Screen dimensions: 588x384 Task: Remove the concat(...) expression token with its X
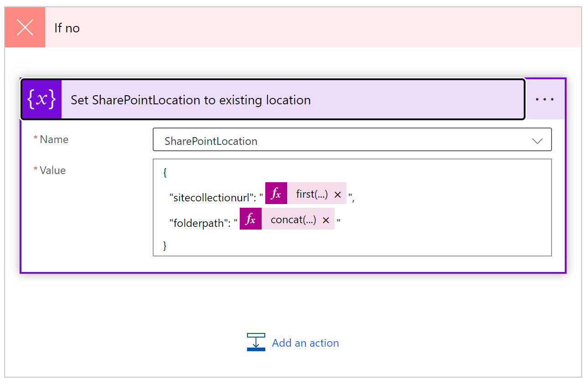point(326,220)
